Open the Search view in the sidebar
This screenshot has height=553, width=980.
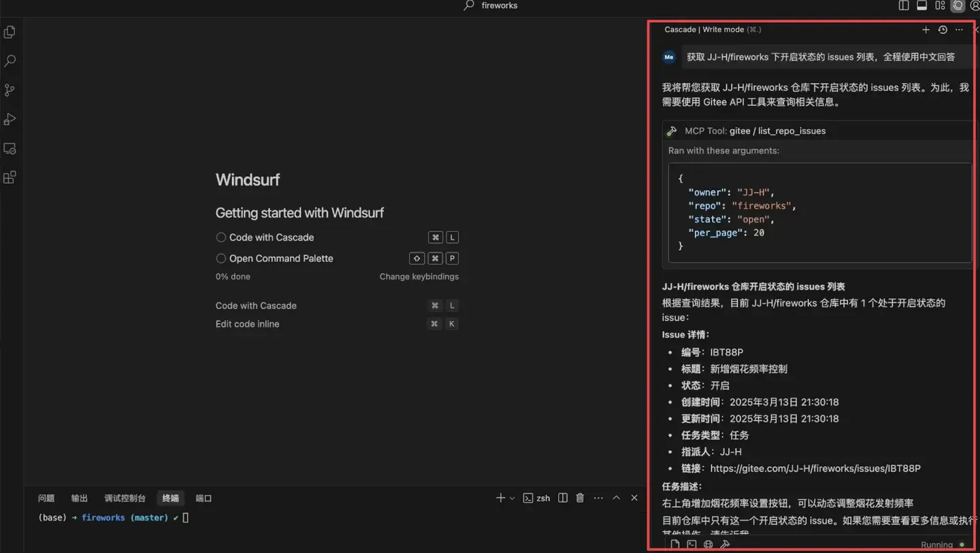click(10, 61)
